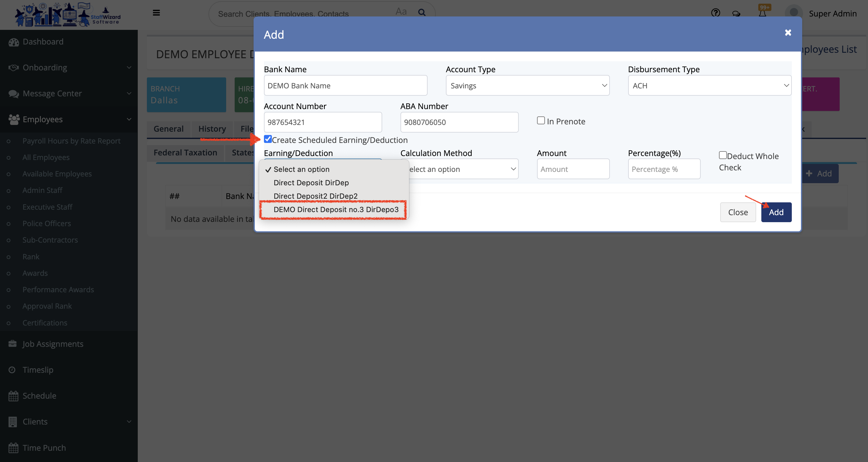
Task: Open the Timeslip section
Action: [x=38, y=370]
